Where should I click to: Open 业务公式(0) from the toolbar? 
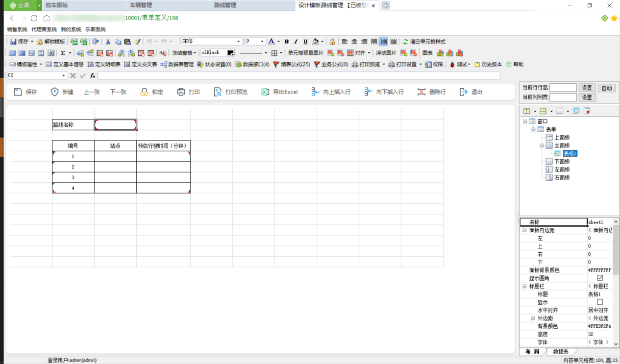331,64
